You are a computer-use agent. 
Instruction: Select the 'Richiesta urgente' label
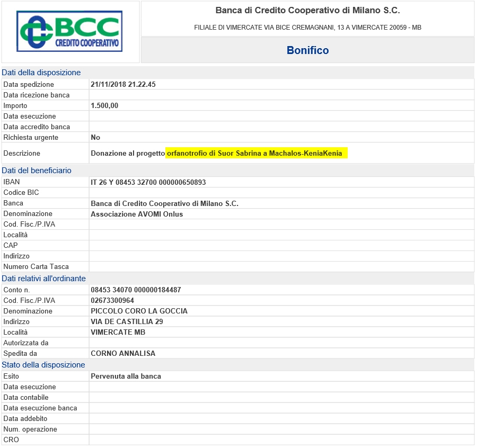pos(31,137)
